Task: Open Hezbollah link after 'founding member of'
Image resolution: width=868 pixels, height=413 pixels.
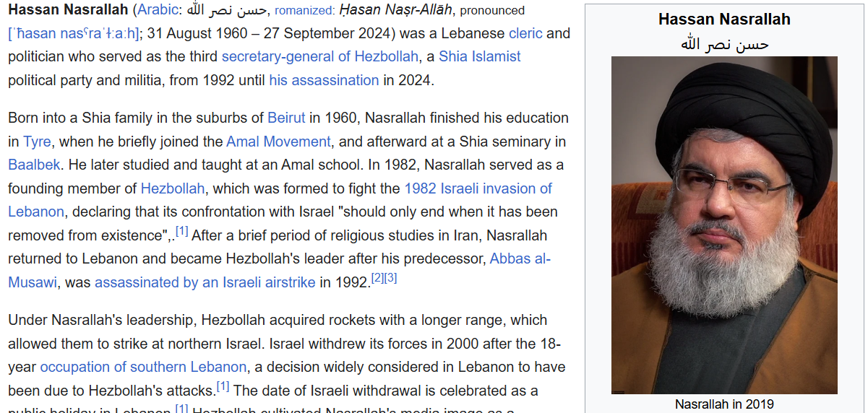Action: click(173, 188)
